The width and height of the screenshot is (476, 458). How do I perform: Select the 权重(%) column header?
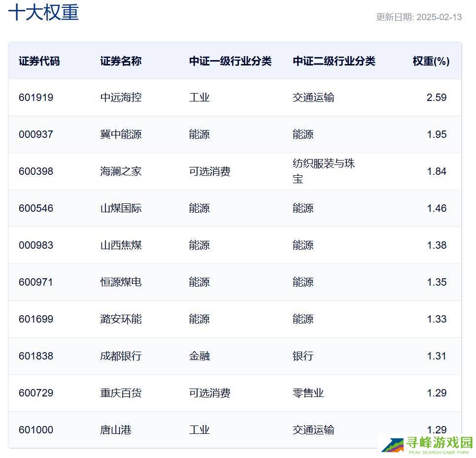point(431,61)
